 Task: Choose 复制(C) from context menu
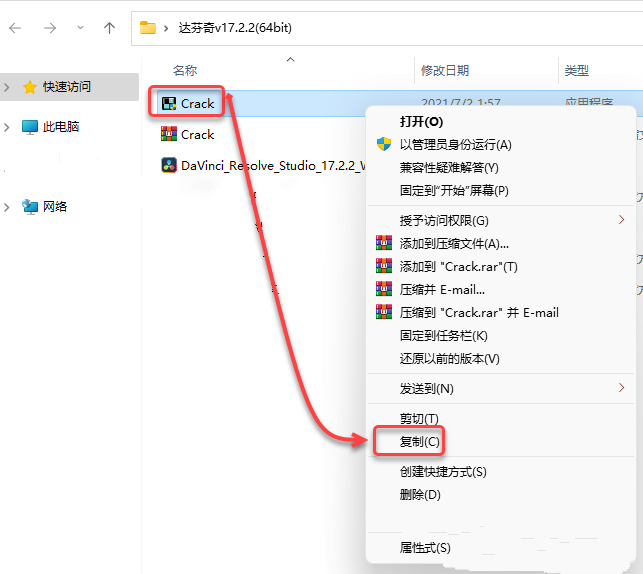(420, 442)
